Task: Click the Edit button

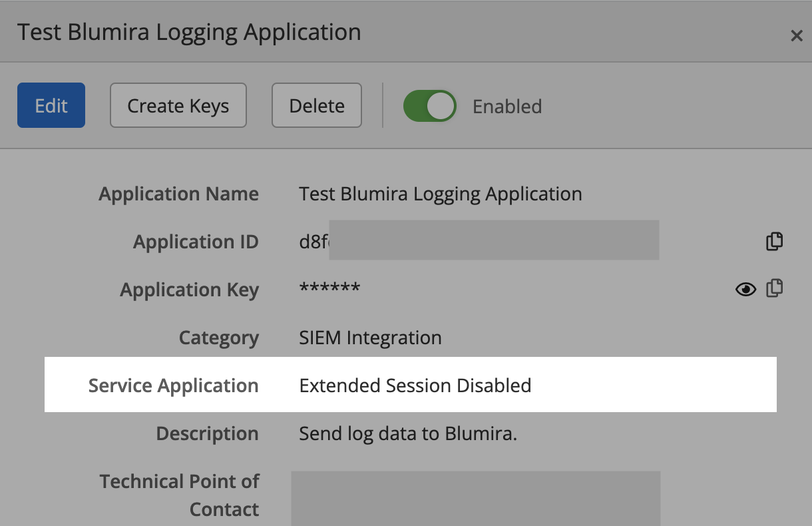Action: [x=51, y=105]
